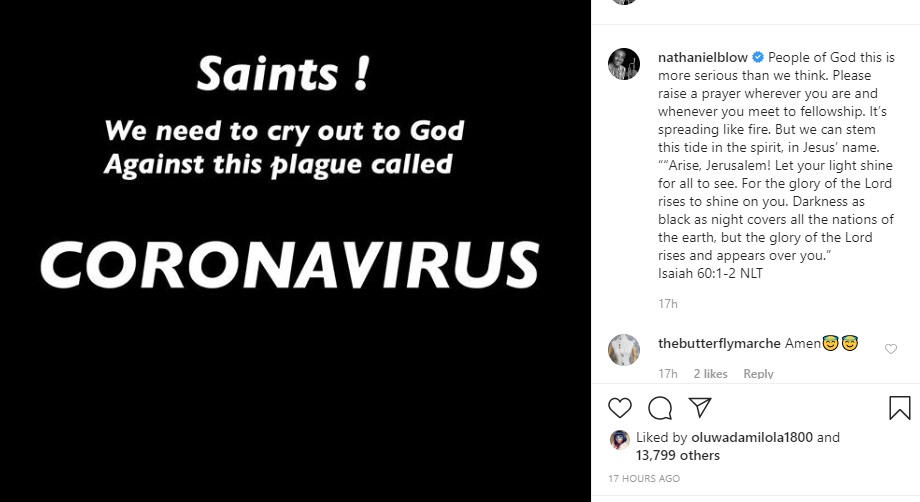Share the post with the paper plane icon
The image size is (920, 502).
point(700,407)
